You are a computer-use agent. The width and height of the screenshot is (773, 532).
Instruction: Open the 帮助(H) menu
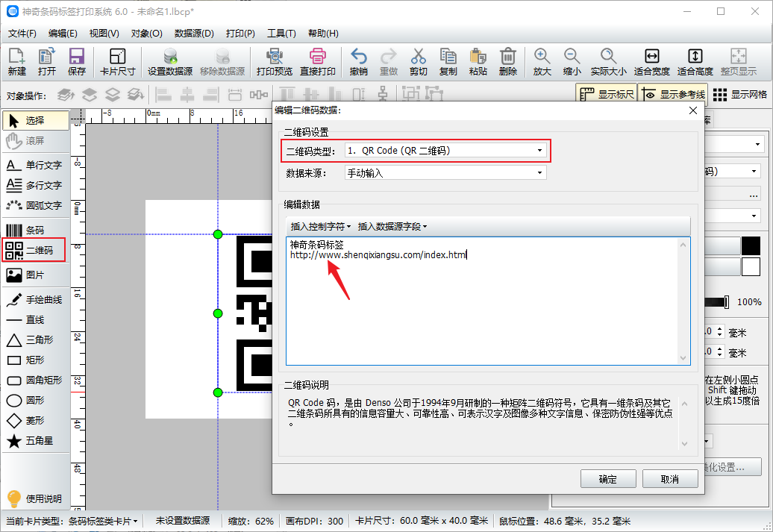click(323, 34)
